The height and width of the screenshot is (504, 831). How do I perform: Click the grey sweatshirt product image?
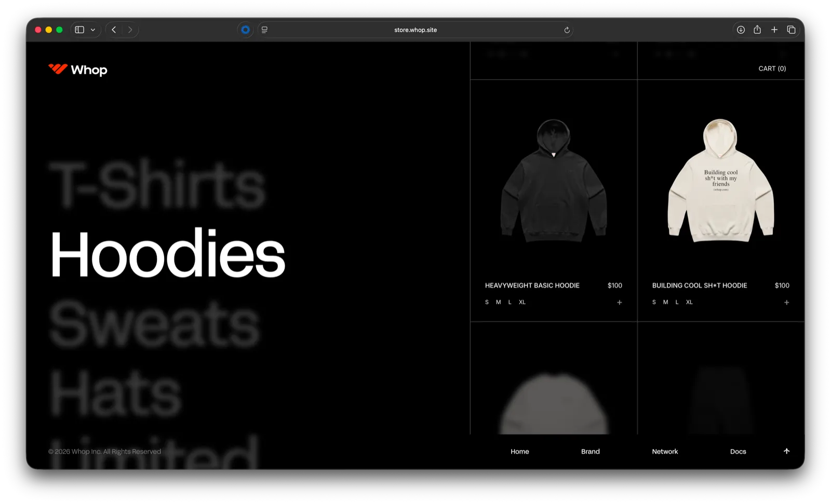pyautogui.click(x=554, y=403)
